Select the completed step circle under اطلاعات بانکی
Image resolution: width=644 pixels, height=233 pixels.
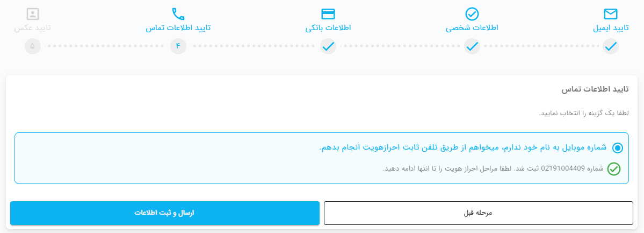point(328,46)
